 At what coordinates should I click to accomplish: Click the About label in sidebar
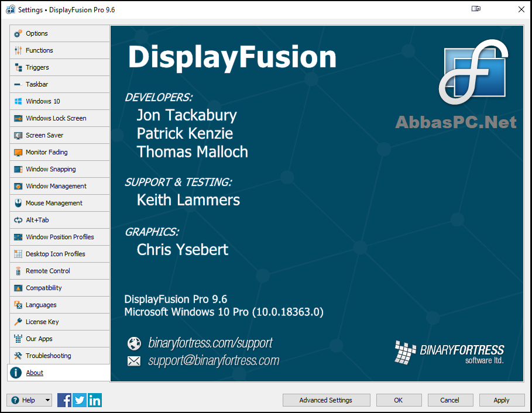click(x=35, y=373)
